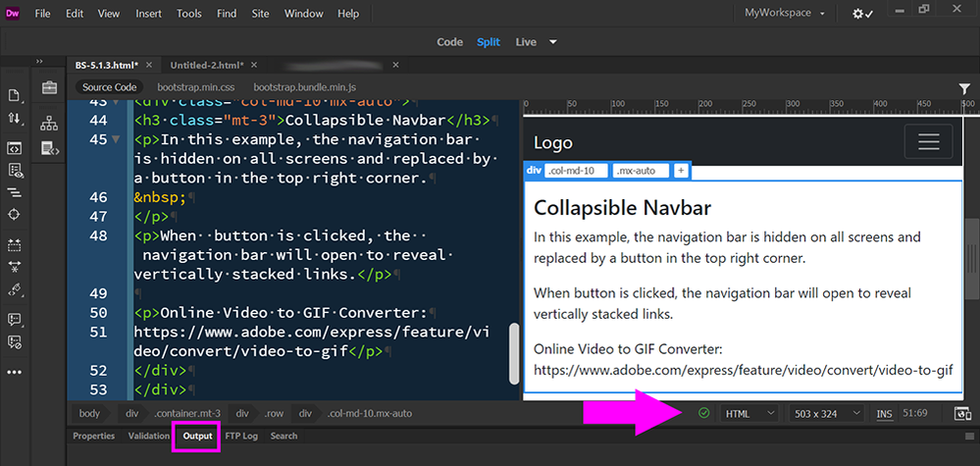Click the file management arrows icon
This screenshot has width=980, height=466.
pos(15,118)
